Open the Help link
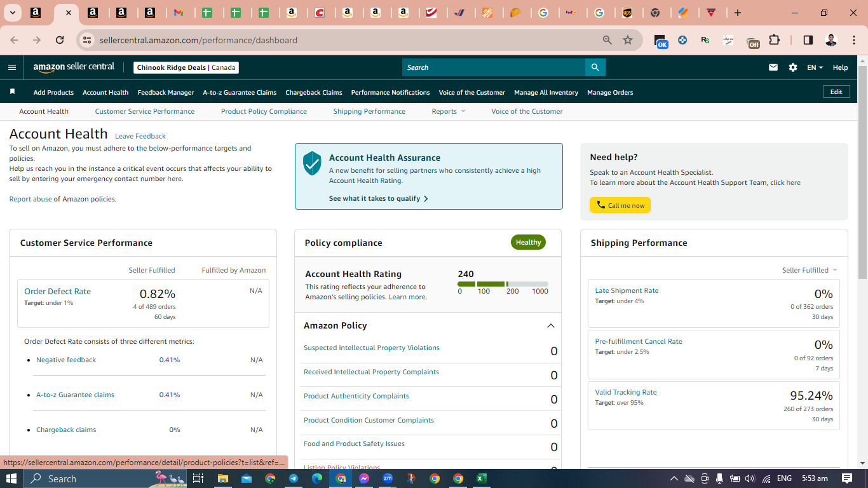 [x=840, y=67]
